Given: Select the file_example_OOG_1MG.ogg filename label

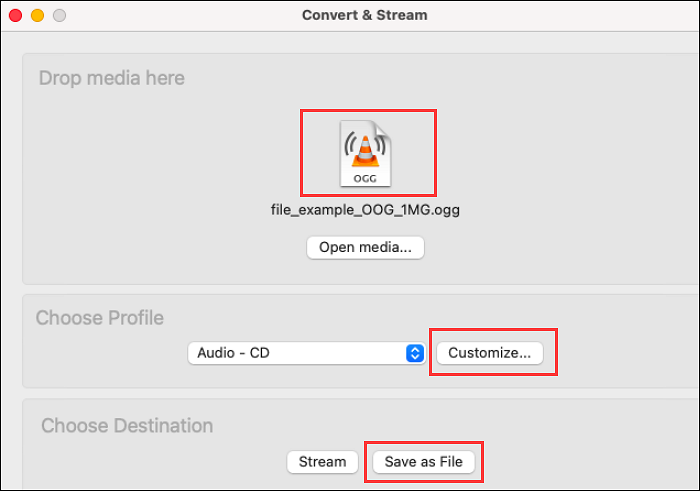Looking at the screenshot, I should tap(365, 210).
